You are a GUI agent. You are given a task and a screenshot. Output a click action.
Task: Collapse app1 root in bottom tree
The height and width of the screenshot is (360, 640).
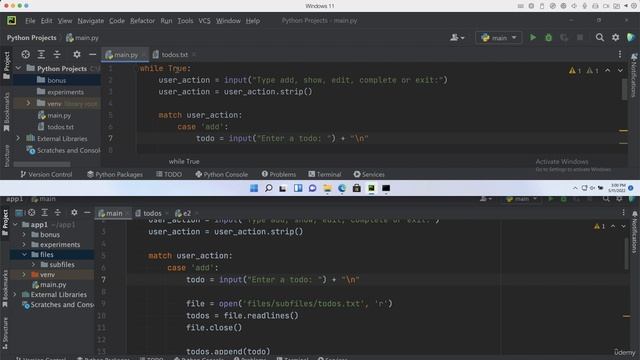[x=16, y=224]
